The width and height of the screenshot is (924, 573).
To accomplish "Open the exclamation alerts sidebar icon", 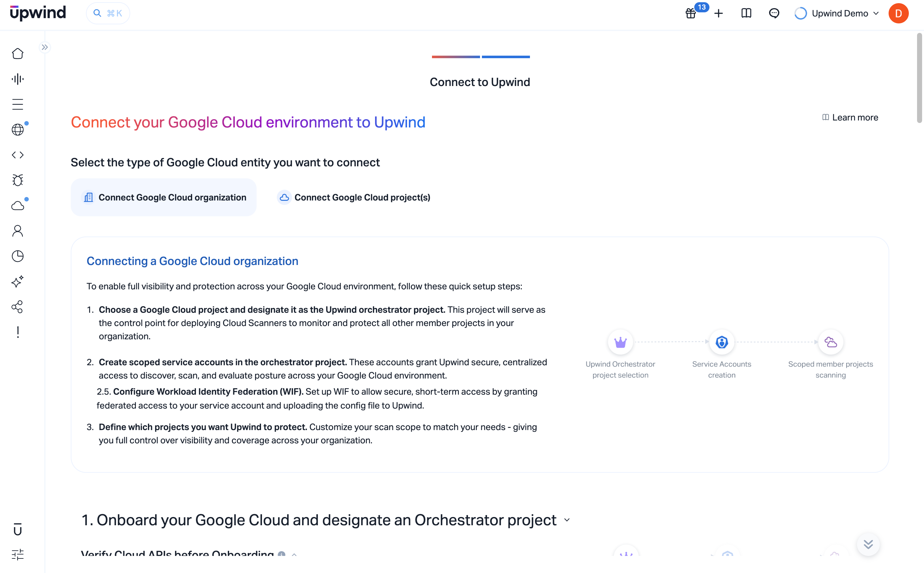I will click(17, 332).
